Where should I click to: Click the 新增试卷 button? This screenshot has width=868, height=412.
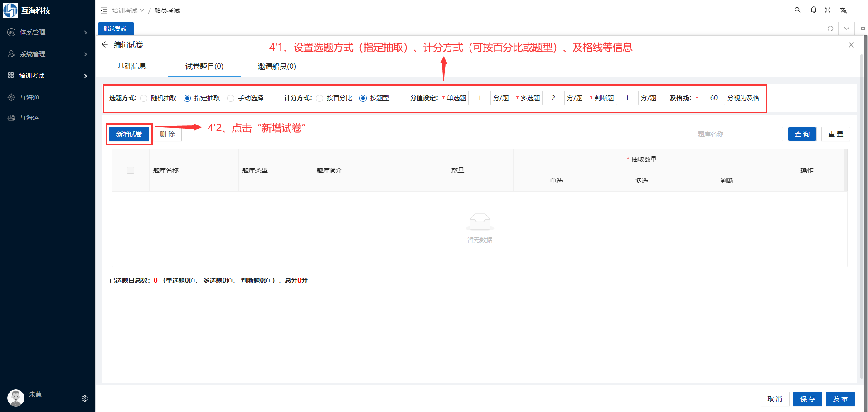[129, 134]
